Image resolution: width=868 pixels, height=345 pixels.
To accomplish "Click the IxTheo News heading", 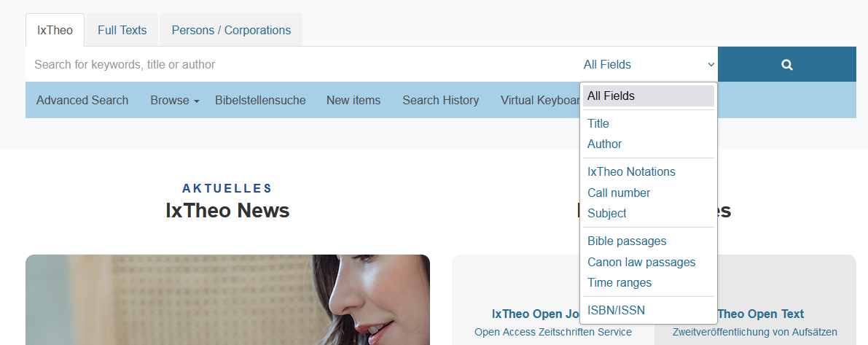I will coord(227,211).
